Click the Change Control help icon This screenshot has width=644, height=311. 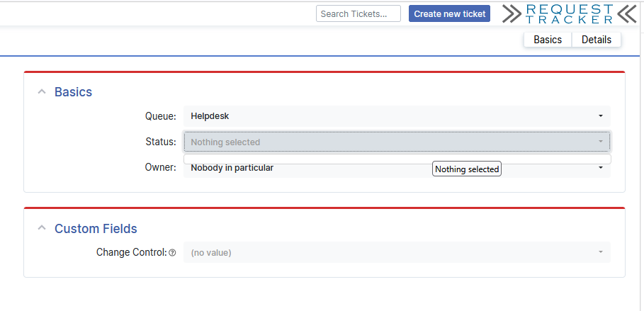click(x=172, y=253)
